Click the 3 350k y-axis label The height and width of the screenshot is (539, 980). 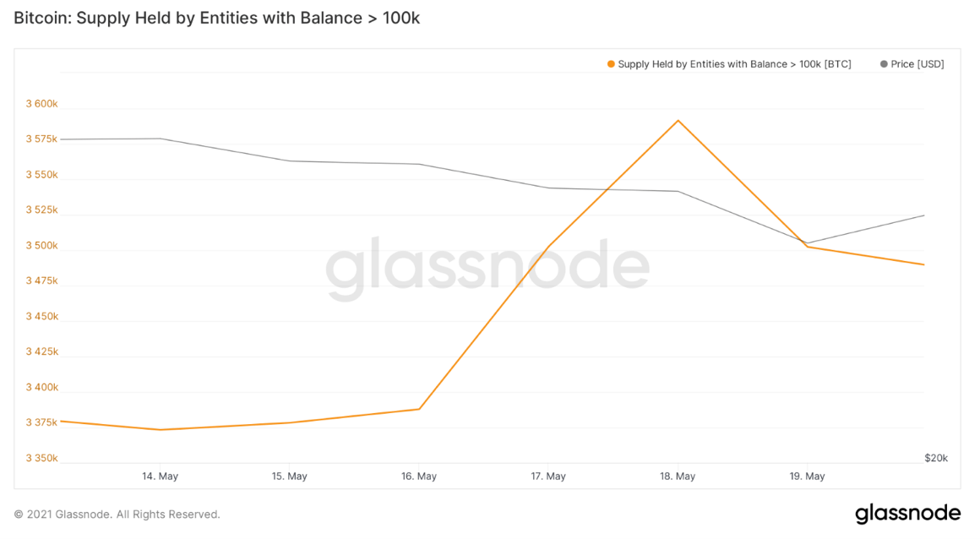coord(42,459)
